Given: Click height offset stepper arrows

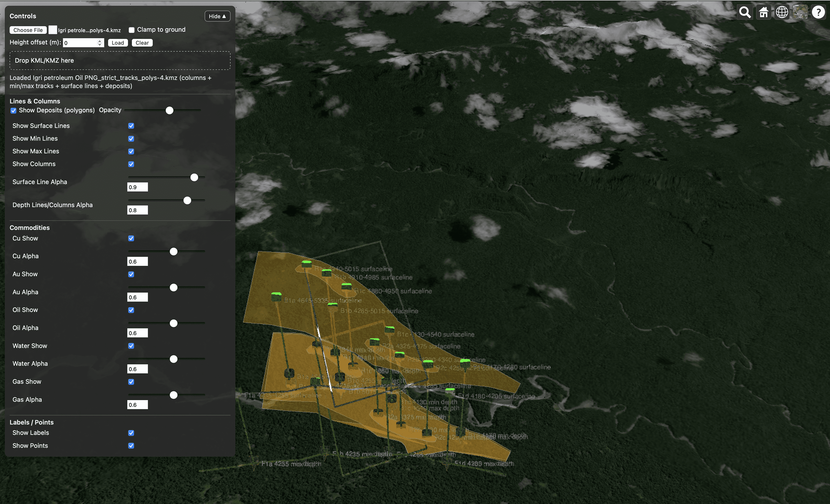Looking at the screenshot, I should pos(100,42).
